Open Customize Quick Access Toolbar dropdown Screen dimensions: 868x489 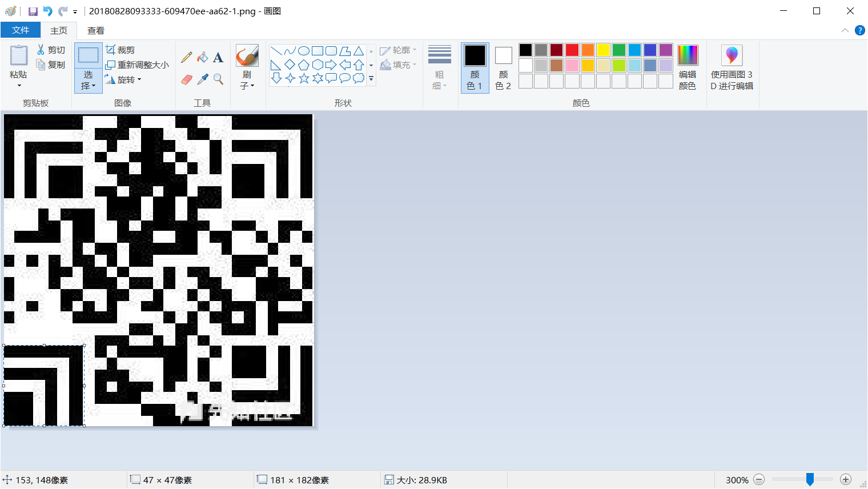coord(75,11)
